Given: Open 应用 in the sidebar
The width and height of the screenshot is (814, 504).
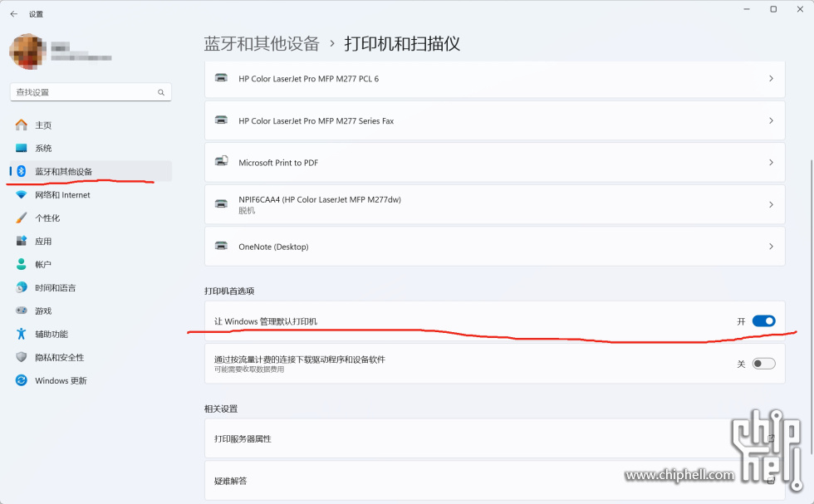Looking at the screenshot, I should coord(91,241).
